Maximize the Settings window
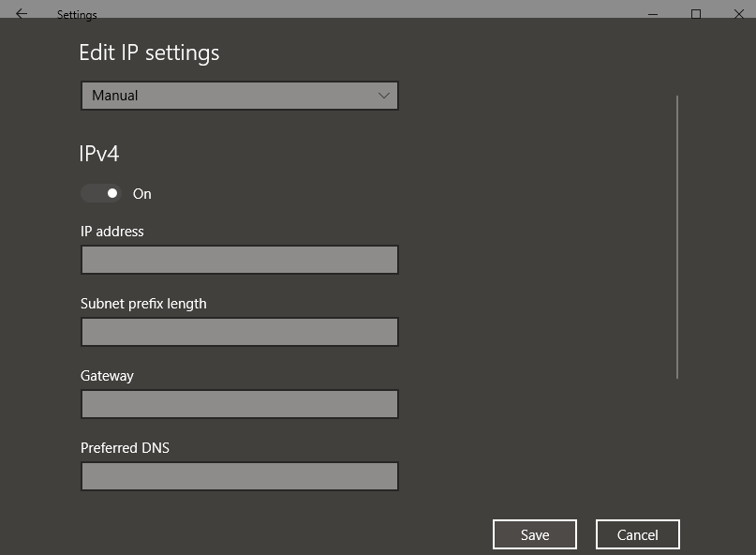Image resolution: width=756 pixels, height=555 pixels. click(696, 13)
